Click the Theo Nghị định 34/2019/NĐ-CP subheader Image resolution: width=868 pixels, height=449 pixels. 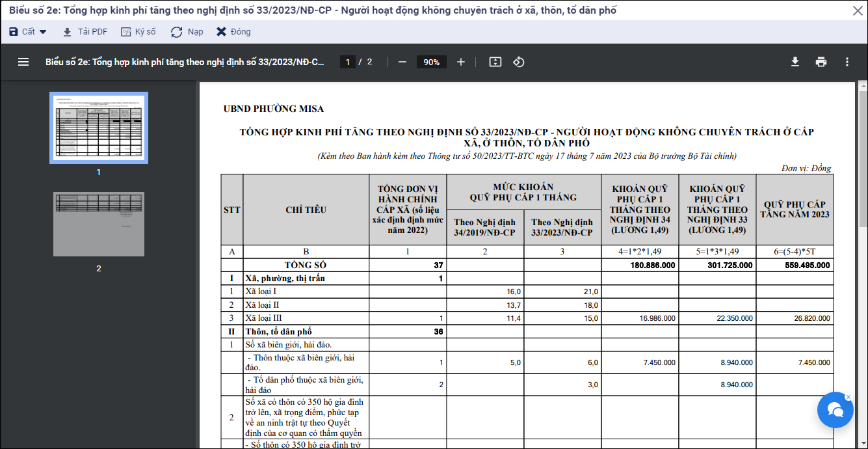pos(485,227)
